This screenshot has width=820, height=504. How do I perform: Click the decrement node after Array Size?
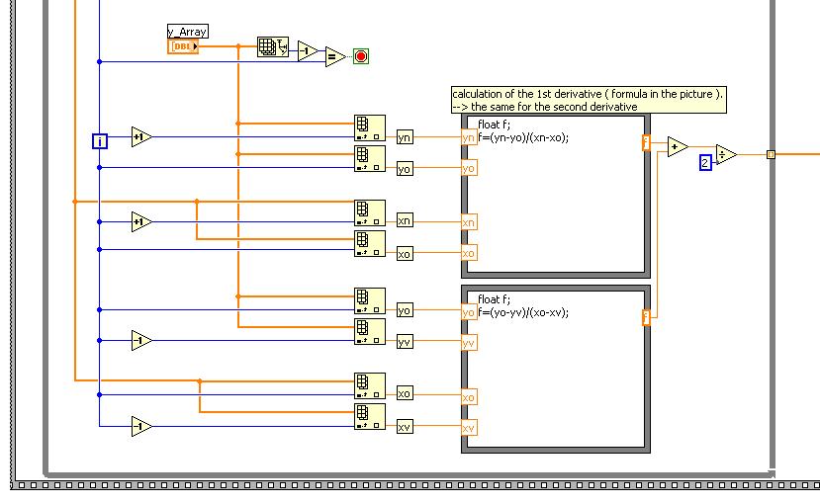[307, 51]
